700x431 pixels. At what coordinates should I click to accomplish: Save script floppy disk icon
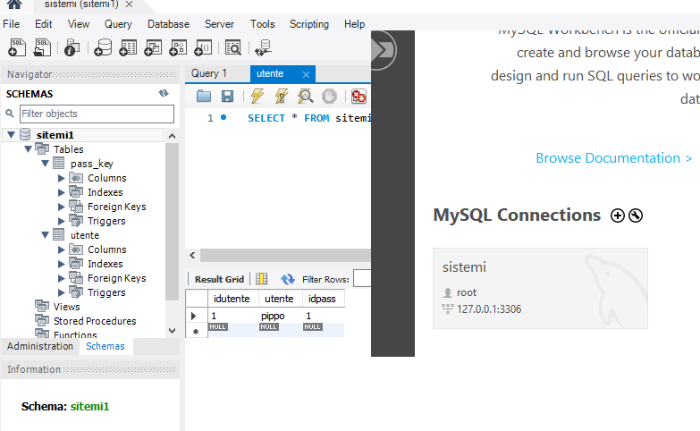click(227, 96)
